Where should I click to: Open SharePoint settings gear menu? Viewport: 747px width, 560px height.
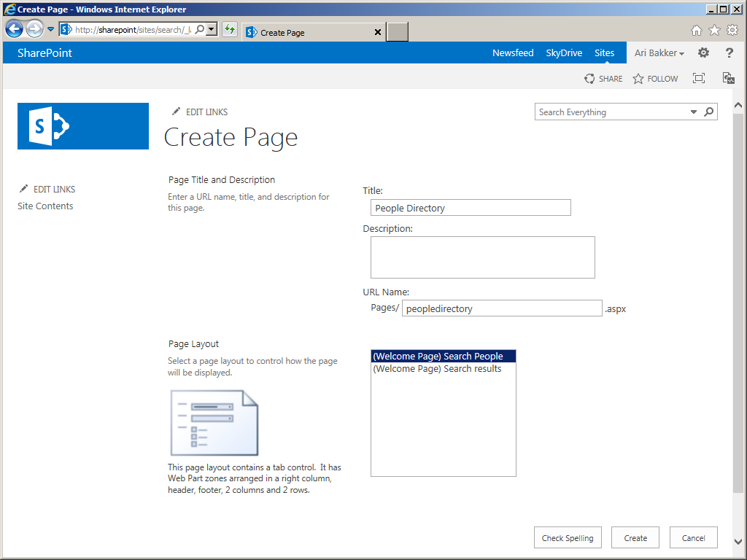pyautogui.click(x=703, y=52)
